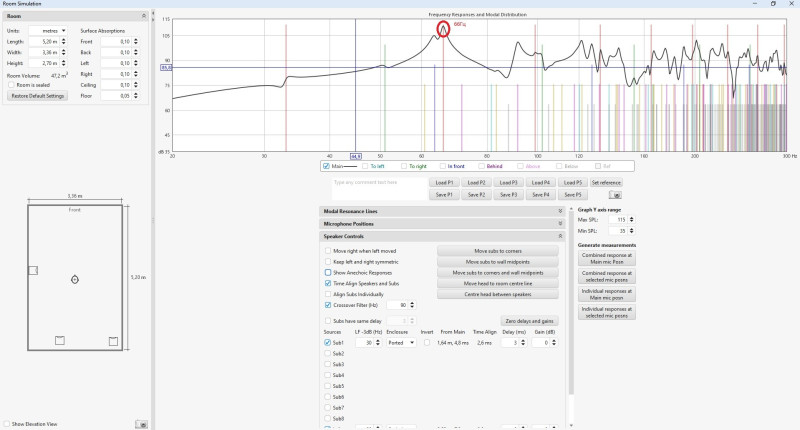Click Load P1 button
Screen dimensions: 800x430
tap(444, 183)
